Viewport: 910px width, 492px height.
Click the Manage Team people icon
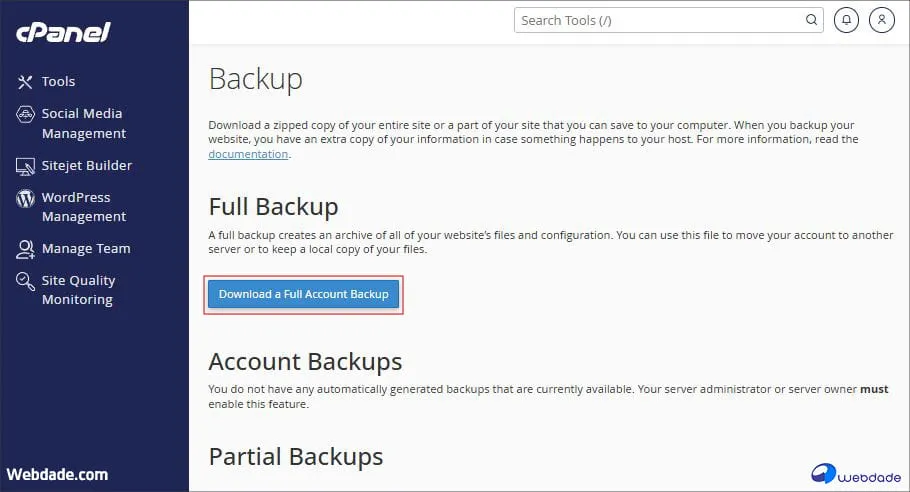[x=26, y=249]
